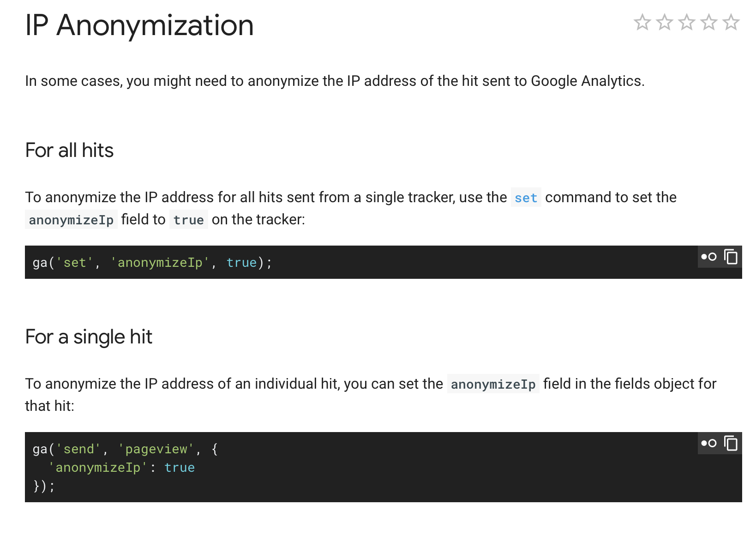Click the inline 'true' code snippet
756x541 pixels.
pos(188,220)
